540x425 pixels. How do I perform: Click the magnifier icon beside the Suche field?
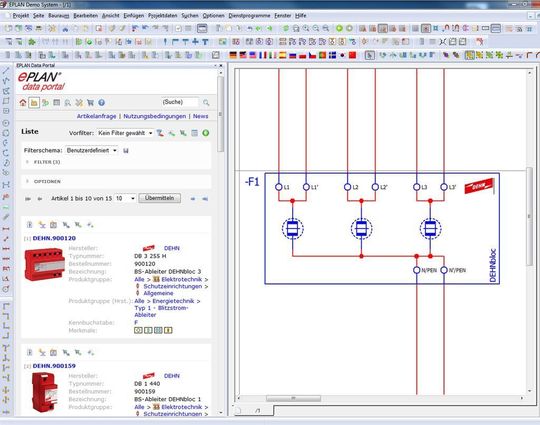pyautogui.click(x=206, y=103)
